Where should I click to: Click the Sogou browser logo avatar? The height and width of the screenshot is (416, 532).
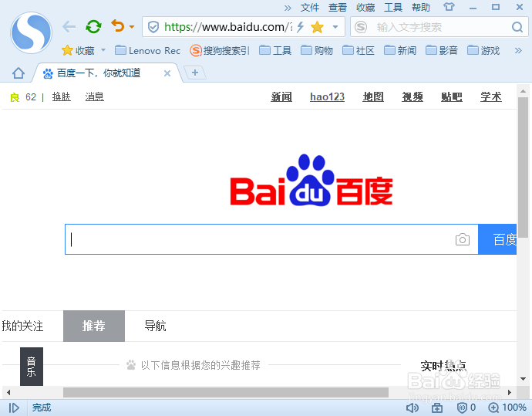[31, 32]
